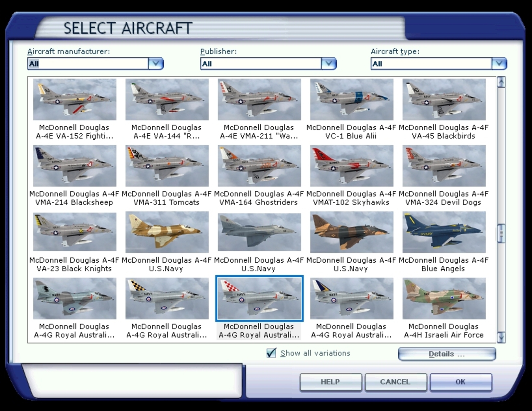The image size is (532, 411).
Task: Choose the A-4F VMA-324 Devil Dogs aircraft
Action: 444,166
